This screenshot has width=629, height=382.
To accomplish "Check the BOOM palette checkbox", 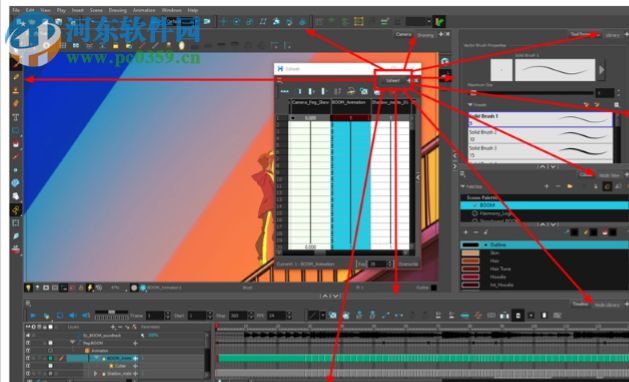I will coord(475,205).
